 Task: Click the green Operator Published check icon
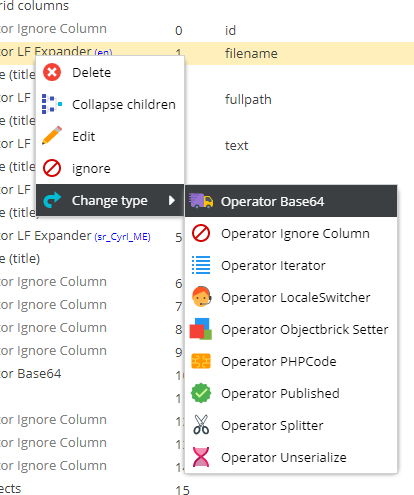tap(201, 393)
